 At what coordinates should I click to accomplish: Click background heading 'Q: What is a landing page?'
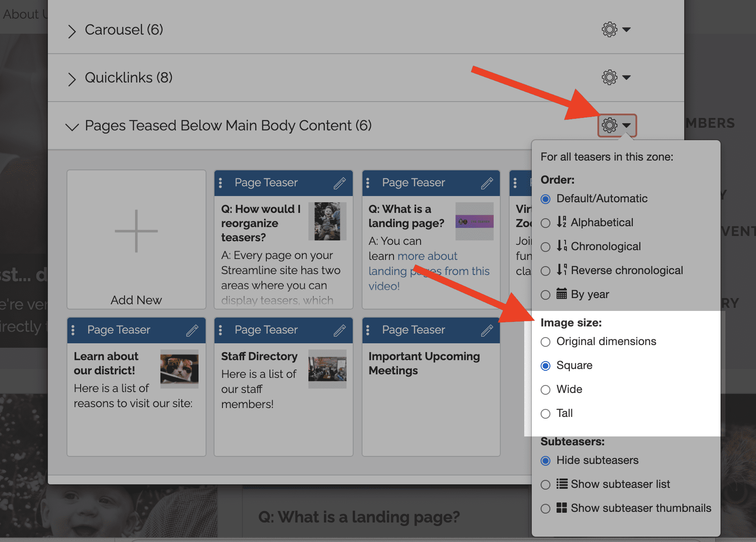coord(359,517)
